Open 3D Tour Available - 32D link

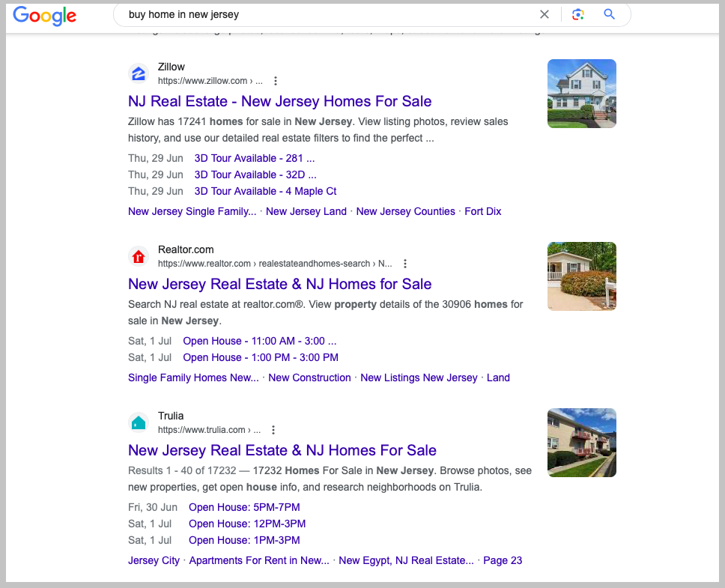point(255,175)
